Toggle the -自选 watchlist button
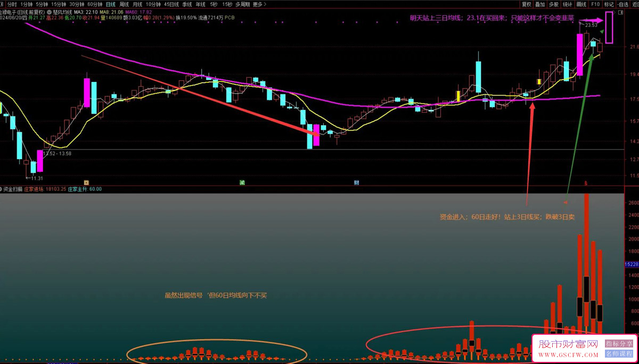This screenshot has height=364, width=639. [623, 4]
